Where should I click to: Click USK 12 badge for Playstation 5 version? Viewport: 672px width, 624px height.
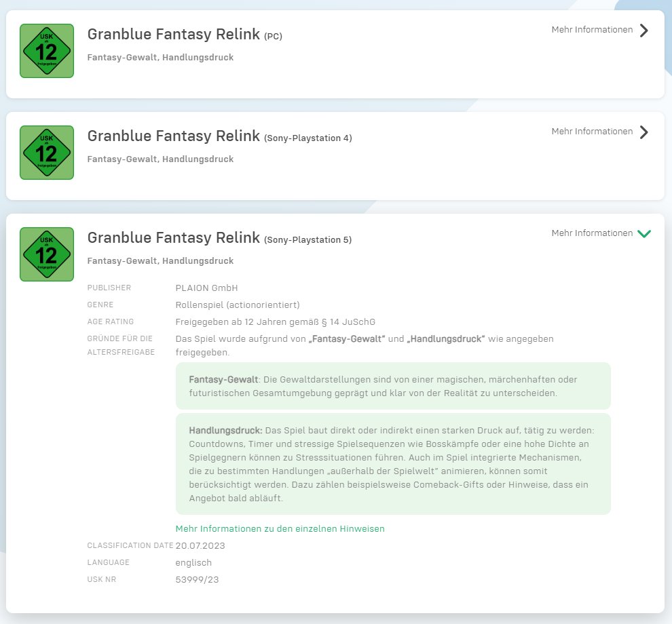pos(47,254)
